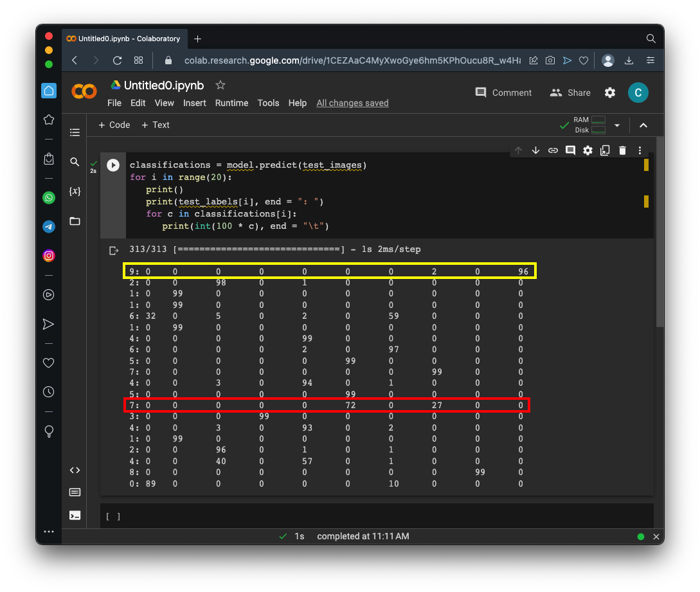
Task: Show the variables inspector panel
Action: pyautogui.click(x=75, y=192)
